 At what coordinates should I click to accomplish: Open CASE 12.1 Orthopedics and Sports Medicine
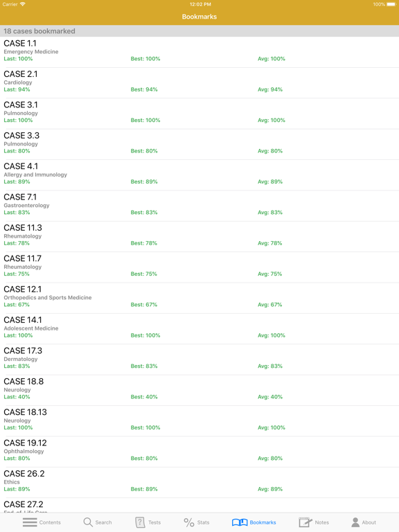199,299
